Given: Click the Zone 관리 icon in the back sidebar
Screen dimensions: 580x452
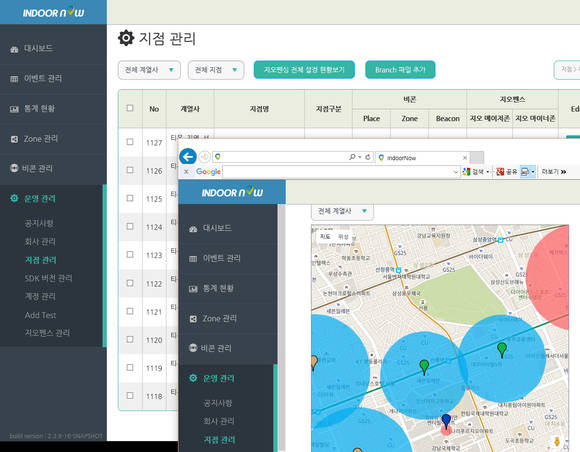Looking at the screenshot, I should [x=14, y=139].
